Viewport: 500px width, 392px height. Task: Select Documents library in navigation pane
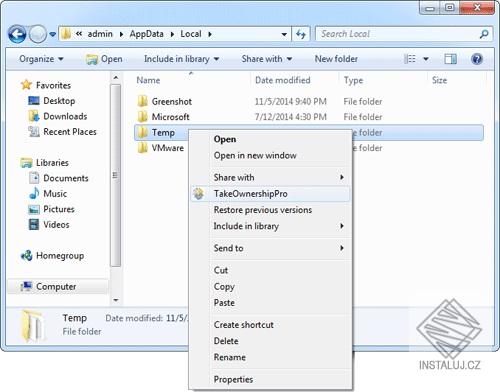[x=59, y=178]
